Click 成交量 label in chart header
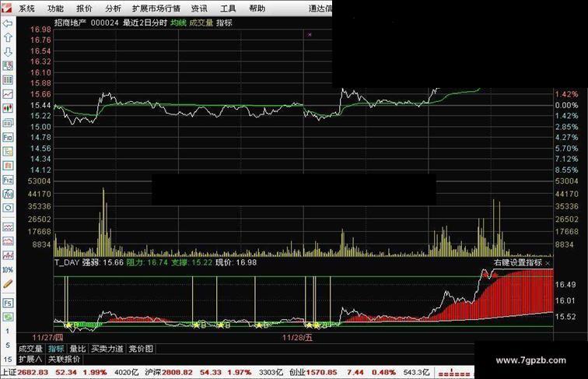588x379 pixels. (x=201, y=23)
